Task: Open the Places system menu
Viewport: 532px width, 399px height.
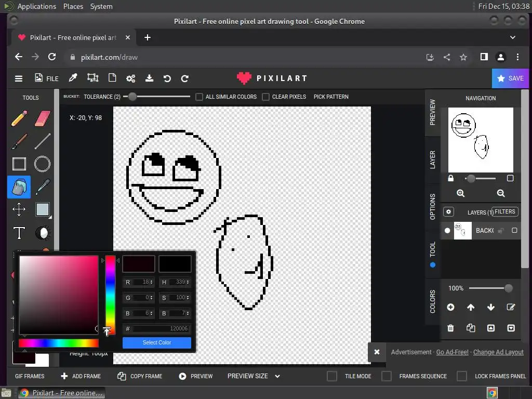Action: point(73,6)
